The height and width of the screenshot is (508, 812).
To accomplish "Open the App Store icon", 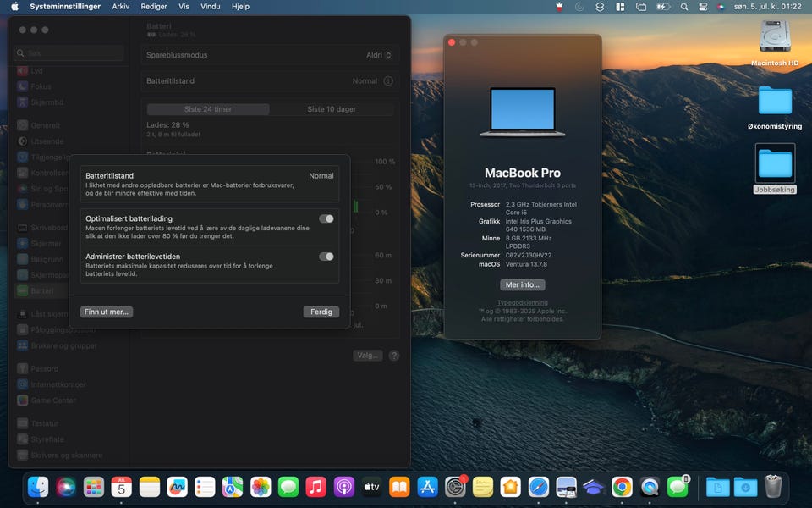I will [x=427, y=488].
